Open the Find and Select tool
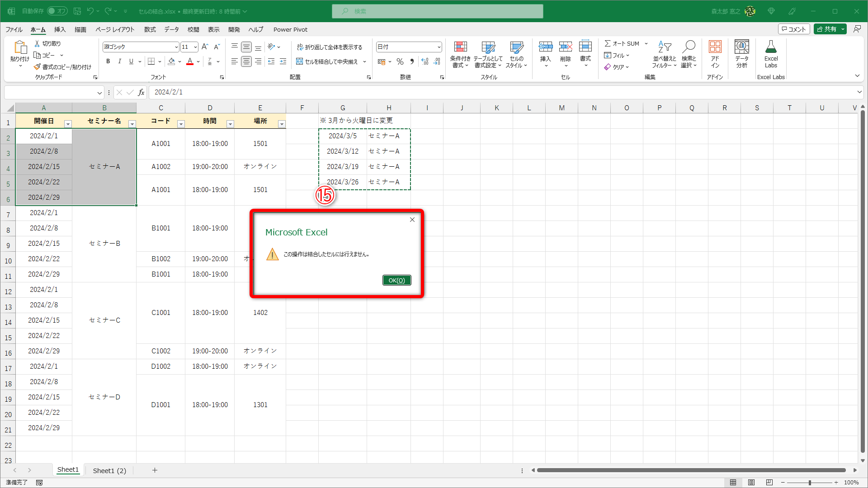 click(689, 47)
